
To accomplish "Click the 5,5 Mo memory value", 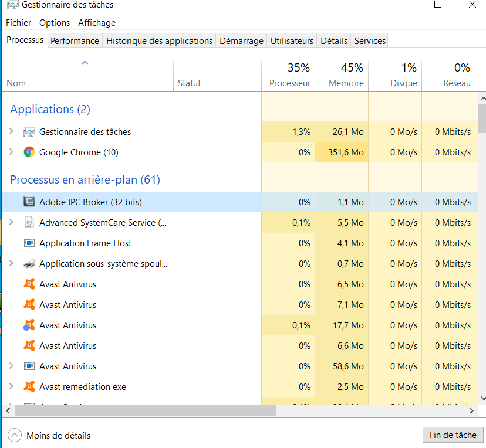I will [x=350, y=223].
